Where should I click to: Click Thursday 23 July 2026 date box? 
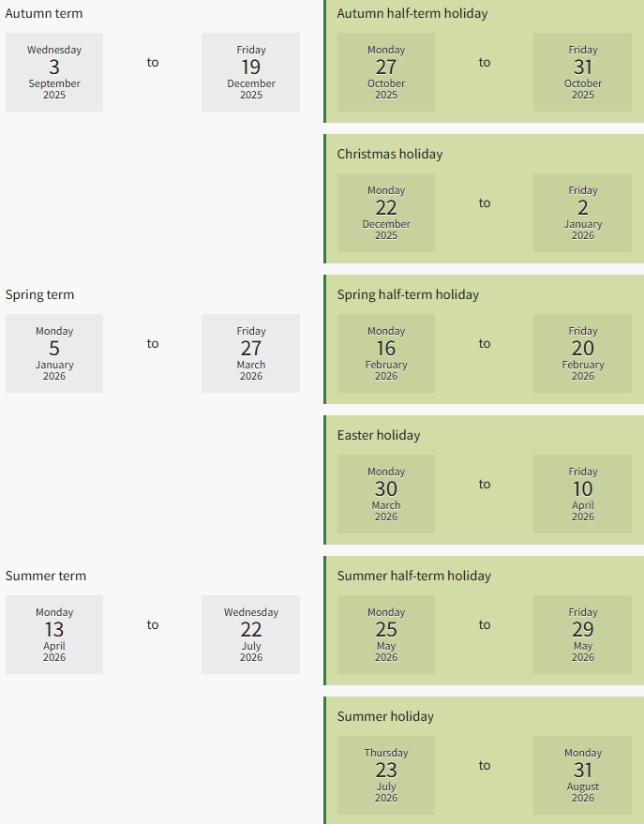[x=386, y=775]
